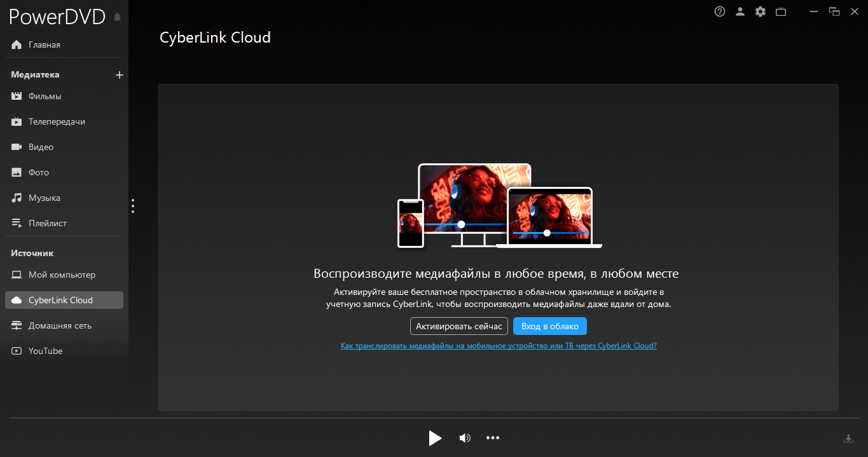
Task: Switch to TV mode icon
Action: [x=781, y=11]
